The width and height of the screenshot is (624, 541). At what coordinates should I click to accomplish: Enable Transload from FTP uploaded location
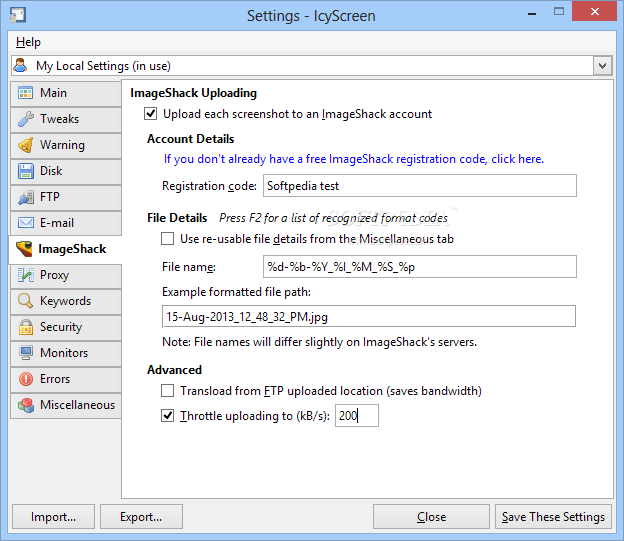pos(168,391)
